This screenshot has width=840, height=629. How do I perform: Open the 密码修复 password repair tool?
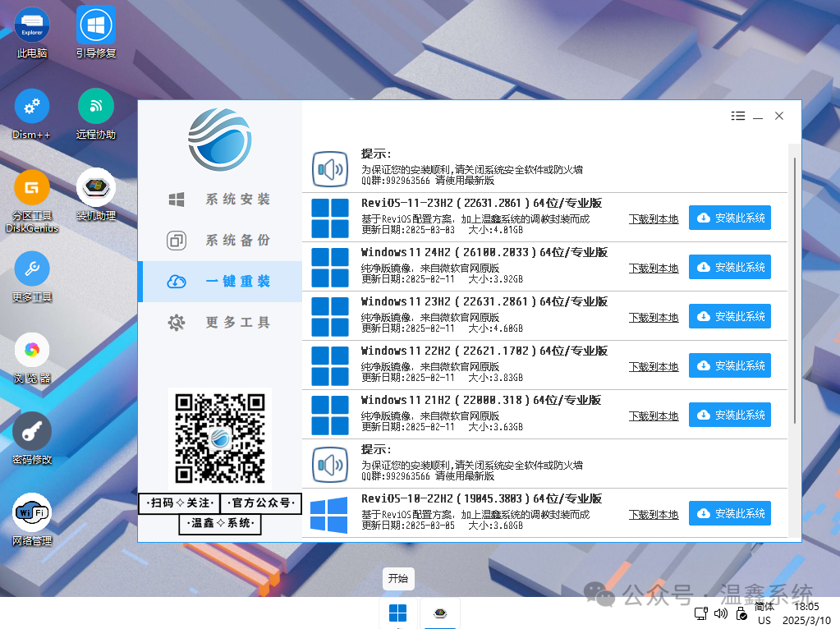31,431
